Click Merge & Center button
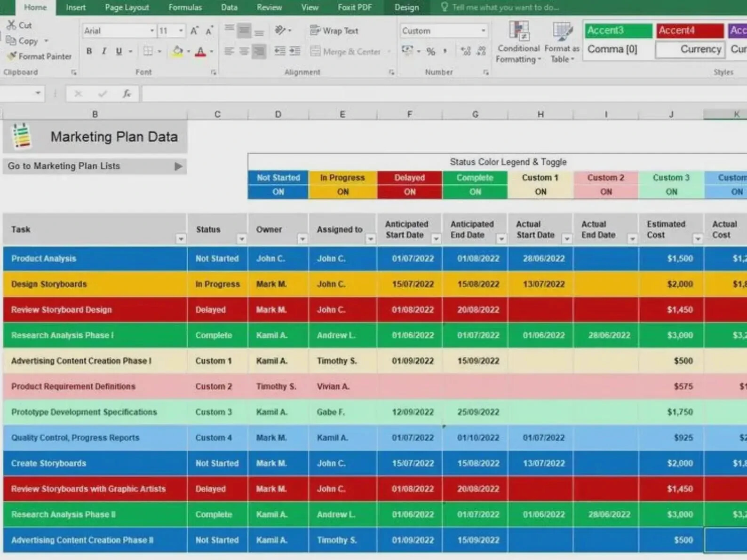Viewport: 747px width, 560px height. [346, 51]
